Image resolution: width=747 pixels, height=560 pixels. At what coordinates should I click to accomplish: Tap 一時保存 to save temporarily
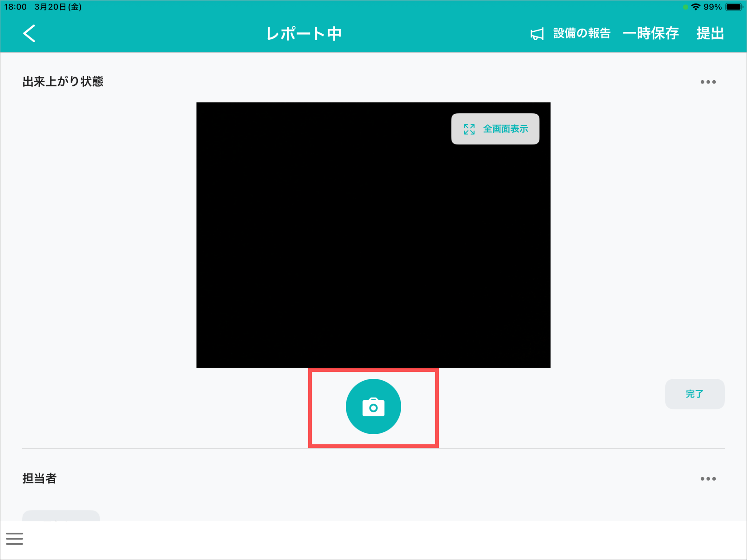click(x=651, y=34)
